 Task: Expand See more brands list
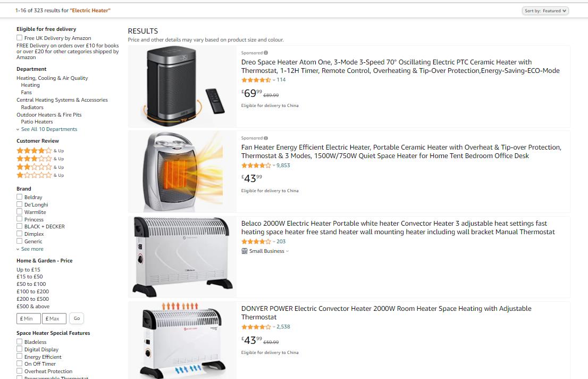coord(32,249)
